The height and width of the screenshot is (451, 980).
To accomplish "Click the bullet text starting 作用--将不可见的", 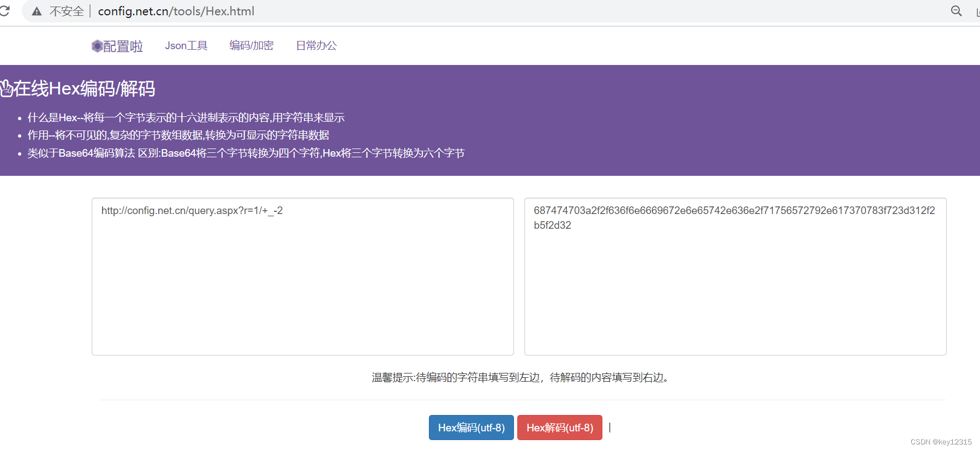I will coord(178,135).
